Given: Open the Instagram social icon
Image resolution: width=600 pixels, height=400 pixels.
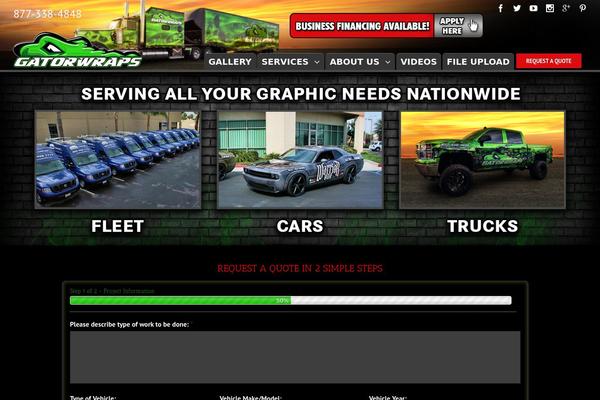Looking at the screenshot, I should coord(550,8).
